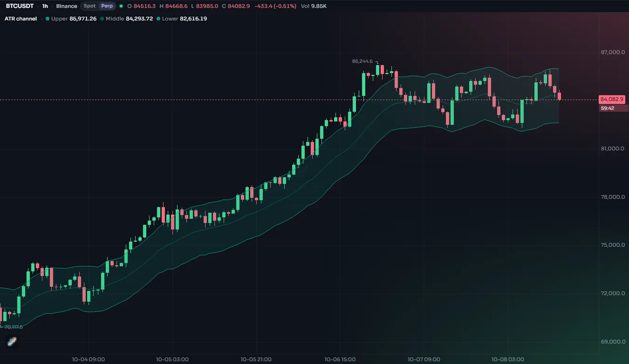
Task: Open the ATR channel indicator settings
Action: click(x=21, y=19)
